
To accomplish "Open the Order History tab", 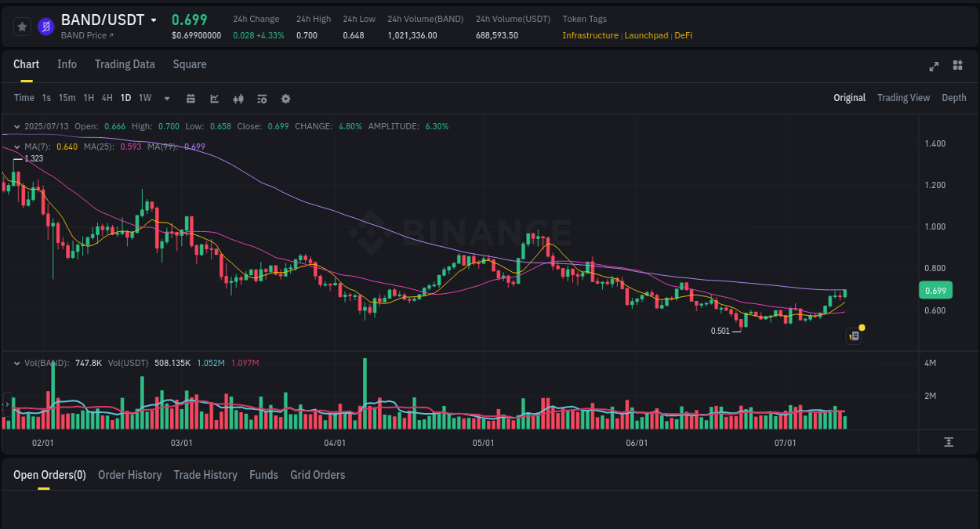I will tap(129, 475).
